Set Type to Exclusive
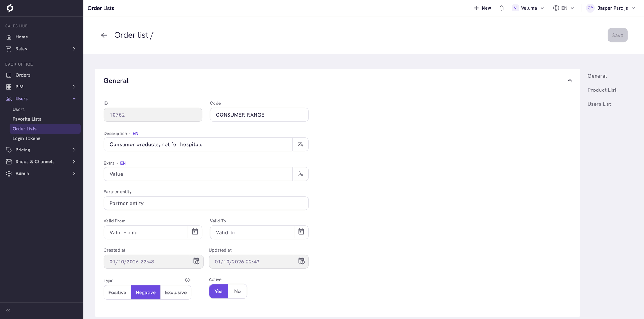The image size is (644, 319). point(176,292)
